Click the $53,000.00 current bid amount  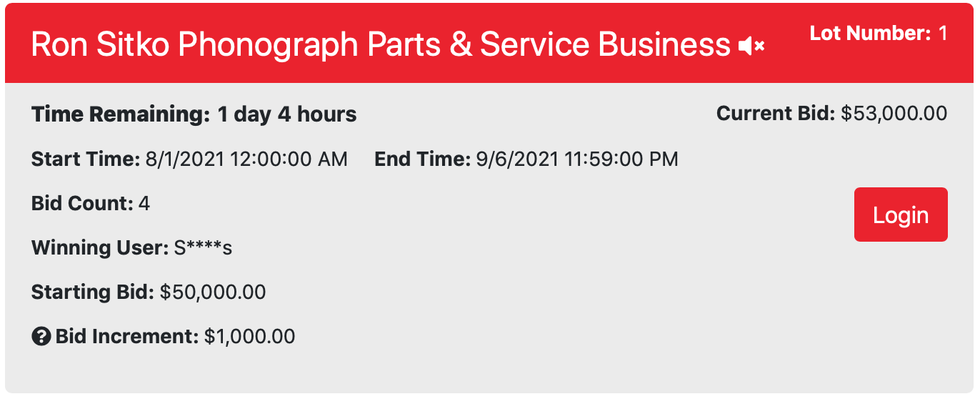coord(894,113)
